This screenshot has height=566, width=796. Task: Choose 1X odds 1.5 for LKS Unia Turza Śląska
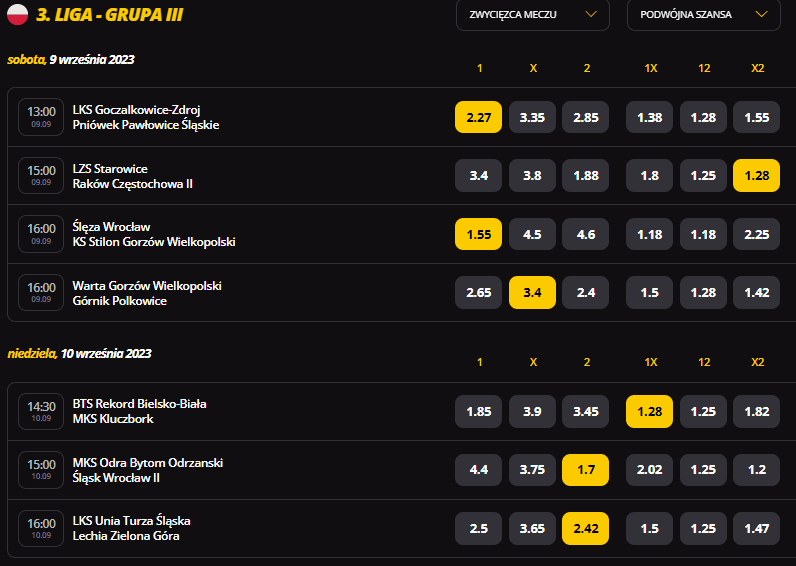pos(649,528)
